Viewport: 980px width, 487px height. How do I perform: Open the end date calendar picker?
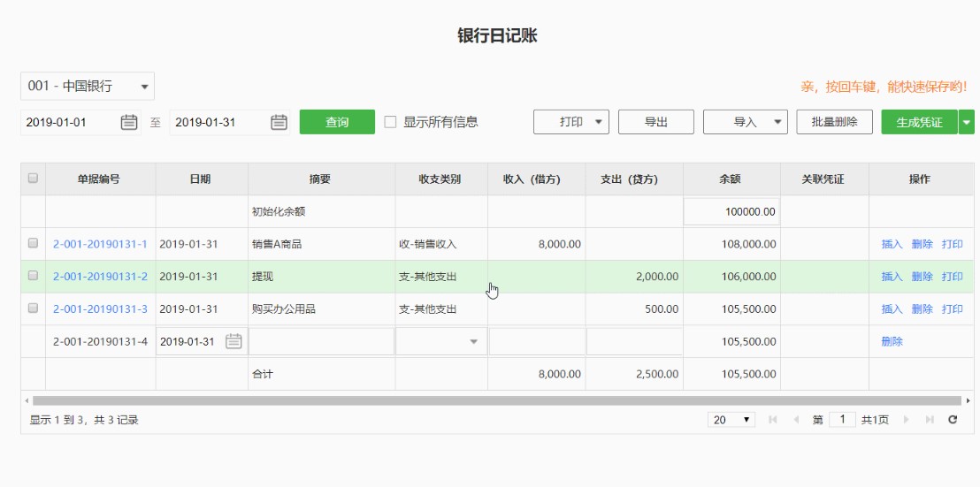click(x=279, y=123)
